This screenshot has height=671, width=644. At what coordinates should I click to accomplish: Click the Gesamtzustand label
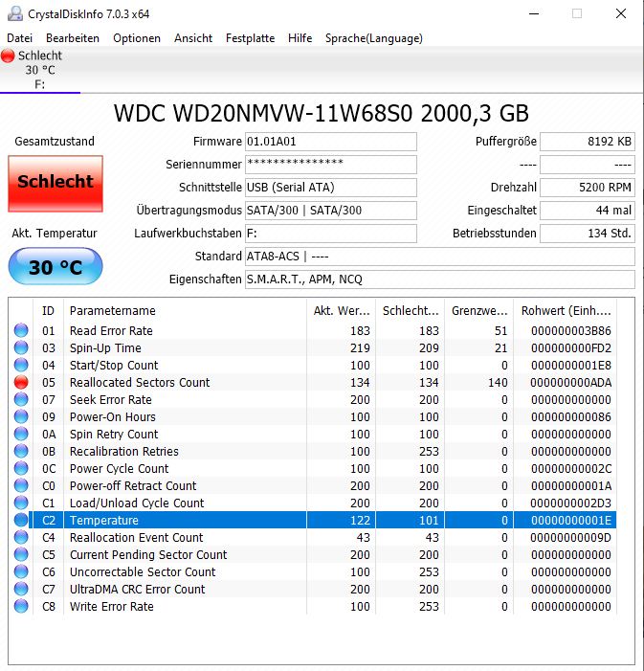55,142
